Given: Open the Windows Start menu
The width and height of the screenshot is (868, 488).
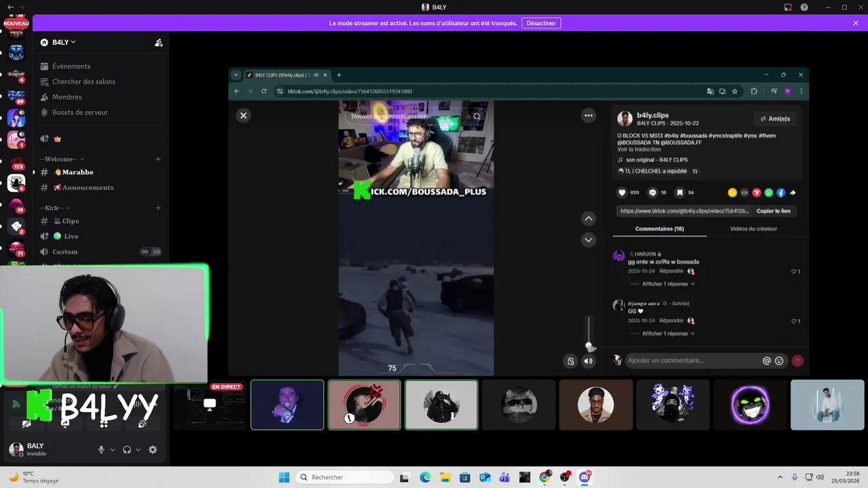Looking at the screenshot, I should pyautogui.click(x=284, y=477).
